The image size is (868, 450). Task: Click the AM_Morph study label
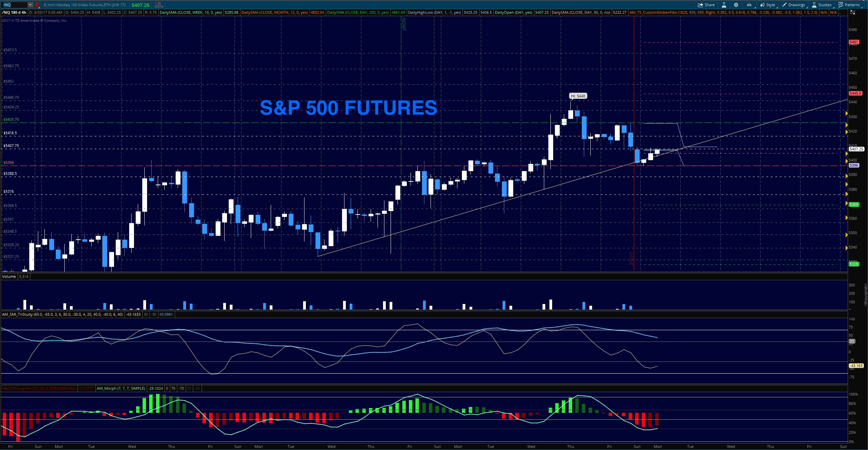(121, 388)
